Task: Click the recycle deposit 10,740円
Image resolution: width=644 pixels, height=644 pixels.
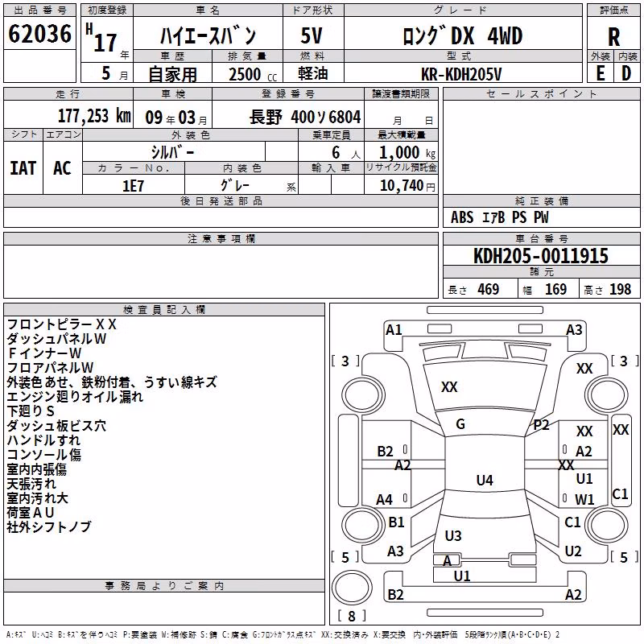Action: click(x=407, y=186)
